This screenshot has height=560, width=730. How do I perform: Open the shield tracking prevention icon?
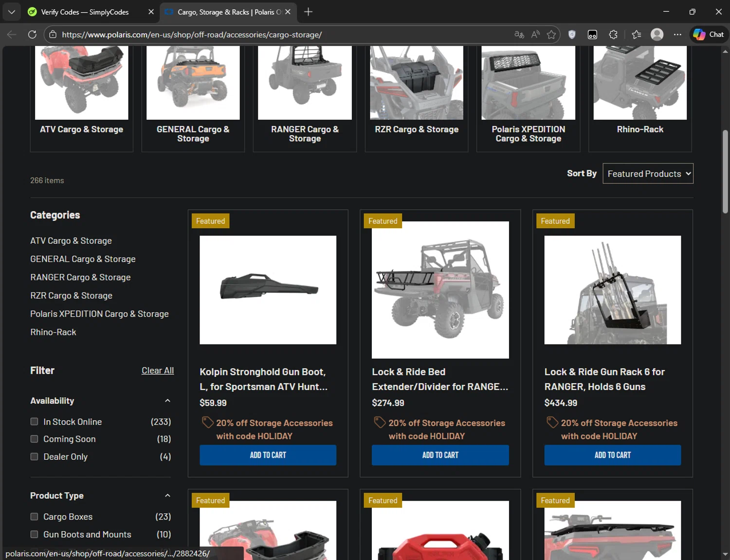click(x=572, y=35)
